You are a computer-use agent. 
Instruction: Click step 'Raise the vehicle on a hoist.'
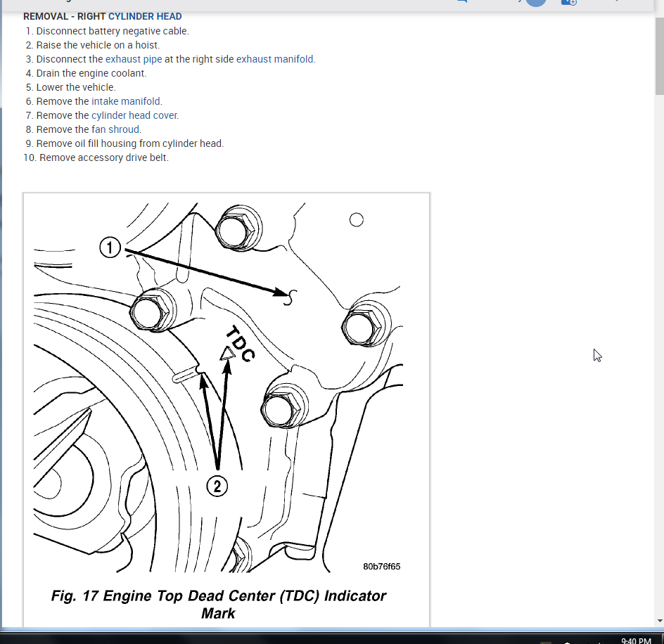(x=98, y=45)
